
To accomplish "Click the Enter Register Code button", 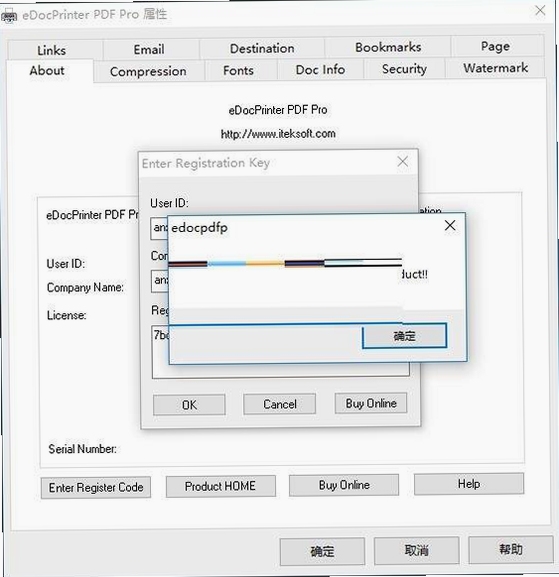I will 96,487.
